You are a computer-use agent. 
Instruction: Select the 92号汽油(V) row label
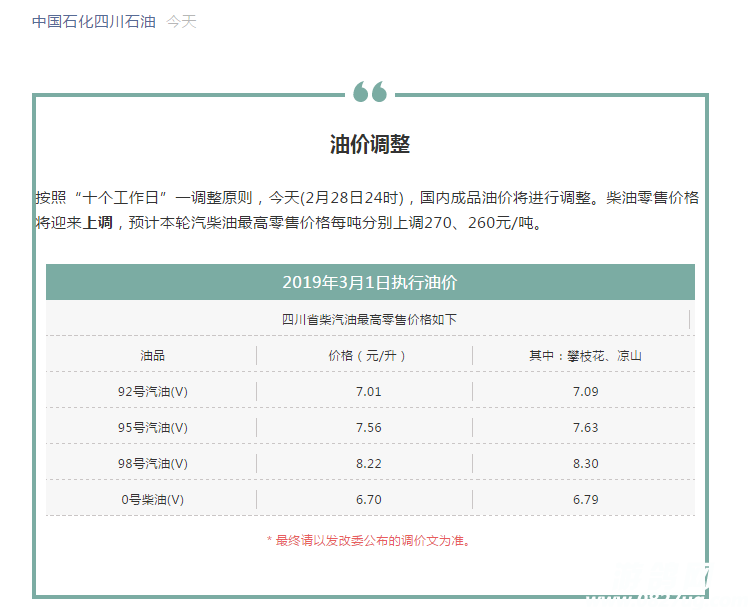[152, 392]
